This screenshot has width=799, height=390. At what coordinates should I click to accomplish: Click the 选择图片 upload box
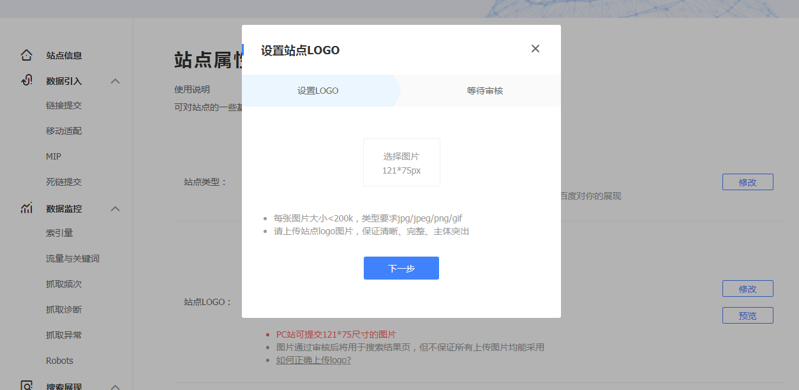pos(402,163)
